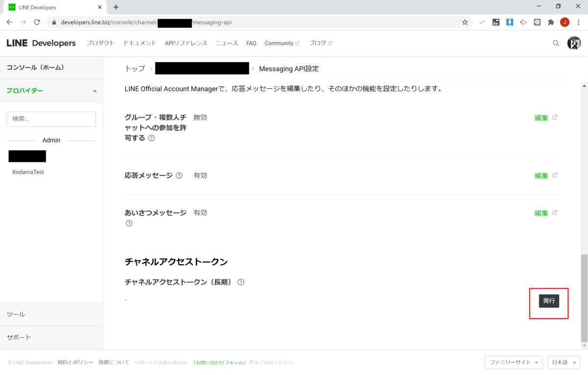This screenshot has width=588, height=375.
Task: Click the 発行 token issue button
Action: [x=549, y=301]
